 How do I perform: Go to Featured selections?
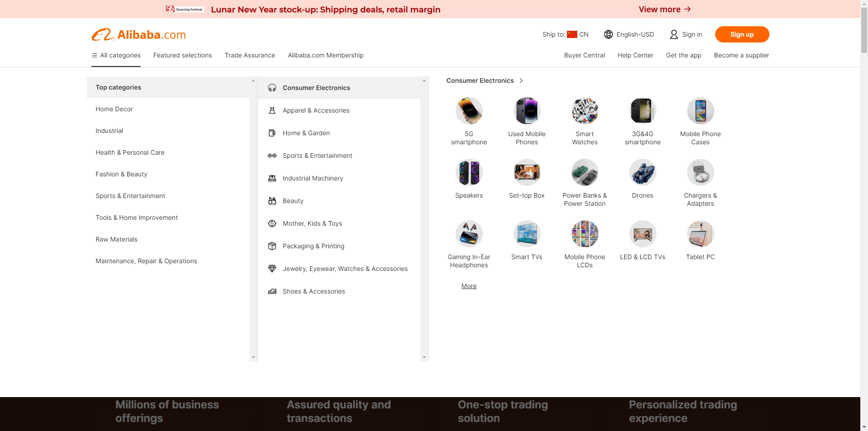pos(183,55)
